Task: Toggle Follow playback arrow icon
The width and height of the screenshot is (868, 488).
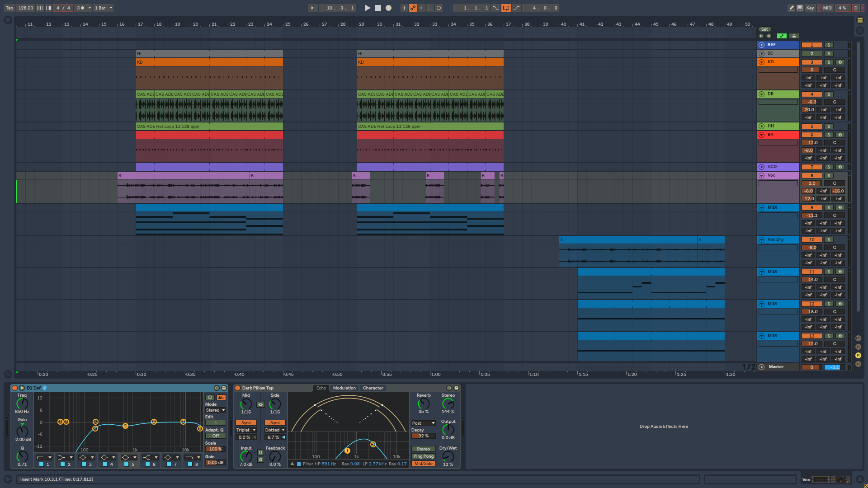Action: [x=313, y=8]
